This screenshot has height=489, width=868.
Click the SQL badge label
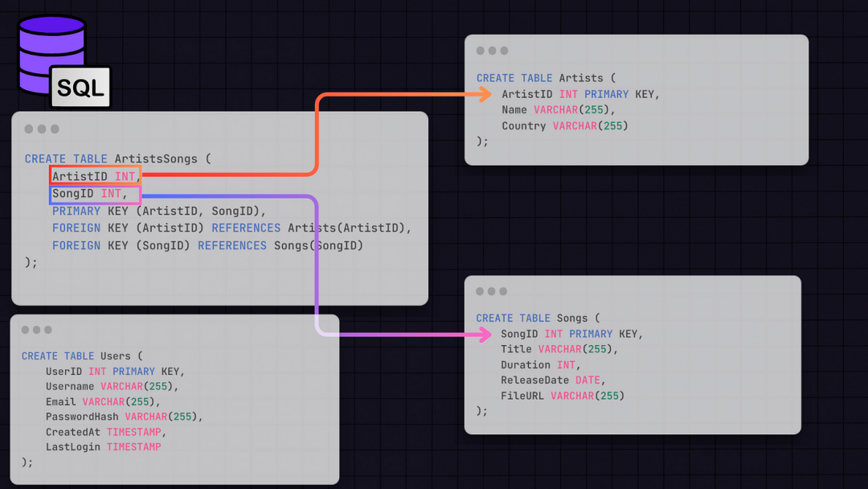80,88
